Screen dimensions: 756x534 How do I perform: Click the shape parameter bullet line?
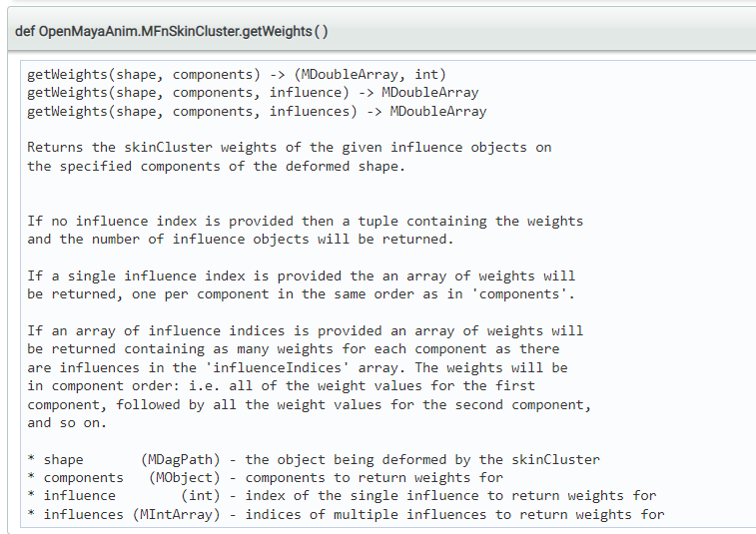pos(314,459)
